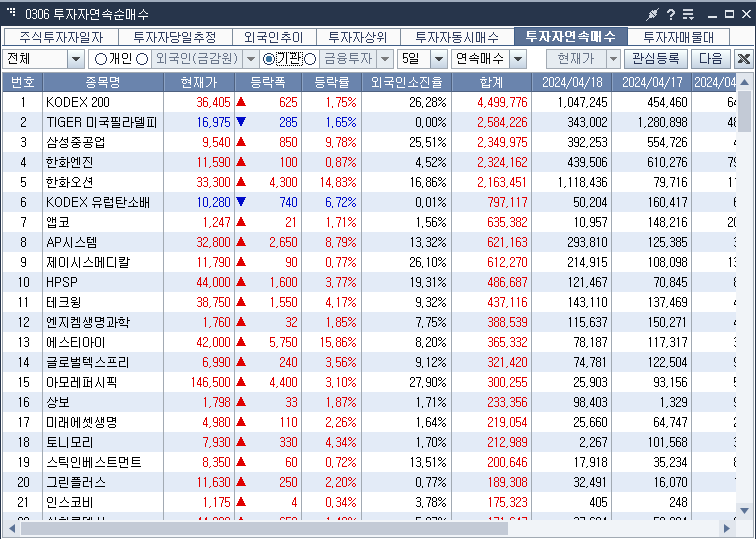
Task: Select the 토니모리 stock name
Action: [x=69, y=442]
